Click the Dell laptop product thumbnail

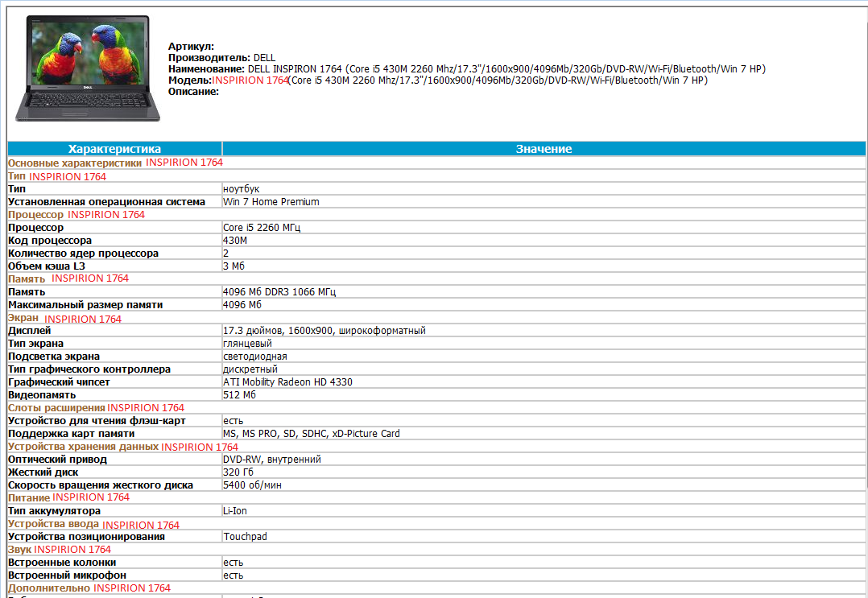tap(88, 68)
